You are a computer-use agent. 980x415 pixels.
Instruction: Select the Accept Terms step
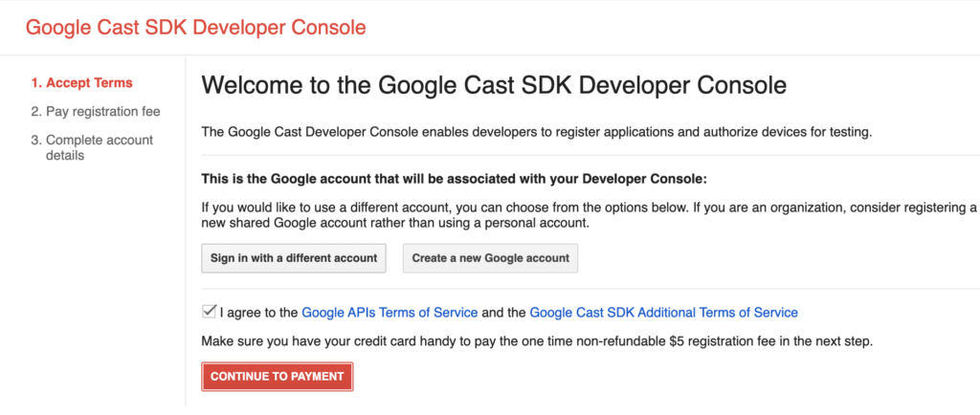pos(82,83)
